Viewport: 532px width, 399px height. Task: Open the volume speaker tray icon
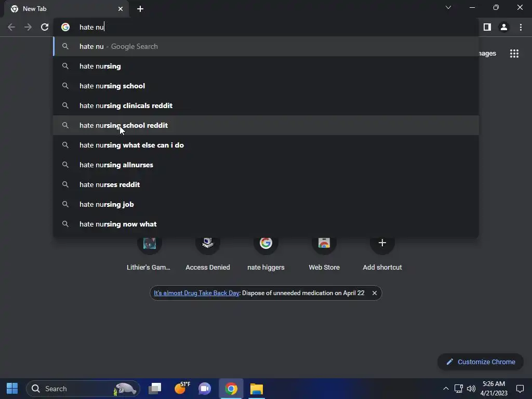click(471, 389)
